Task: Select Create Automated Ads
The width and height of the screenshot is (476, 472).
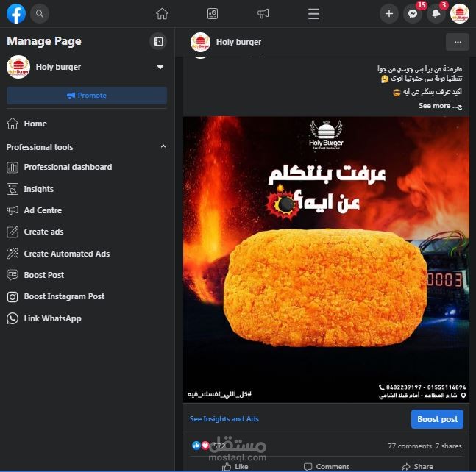Action: coord(87,254)
